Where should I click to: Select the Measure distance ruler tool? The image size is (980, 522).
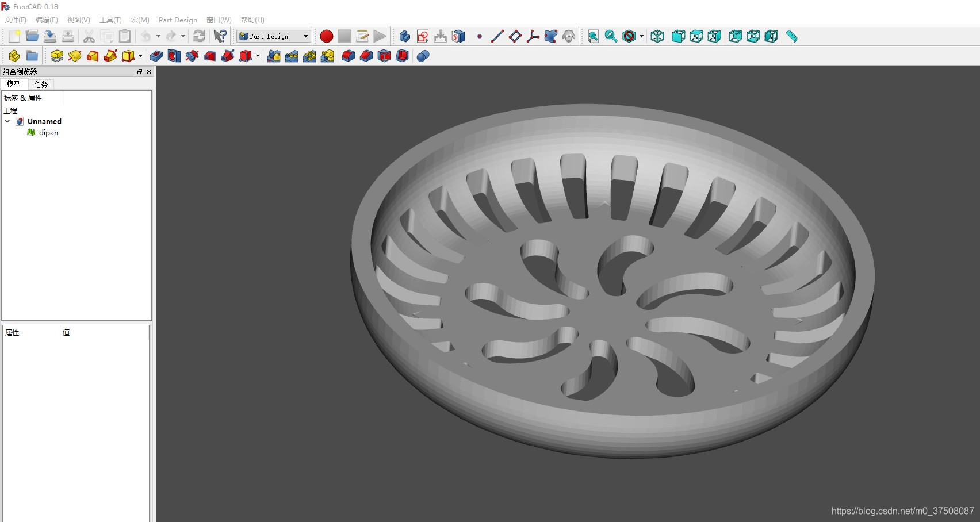[x=793, y=36]
